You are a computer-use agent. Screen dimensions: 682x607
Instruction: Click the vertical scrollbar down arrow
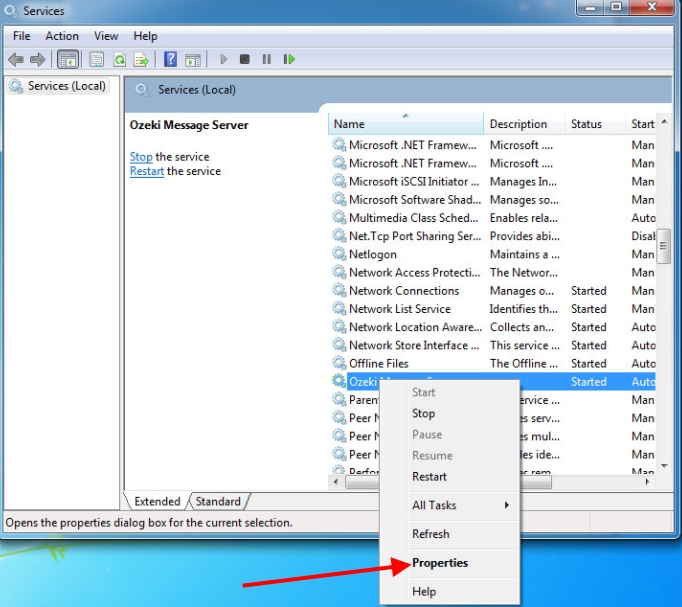click(664, 467)
